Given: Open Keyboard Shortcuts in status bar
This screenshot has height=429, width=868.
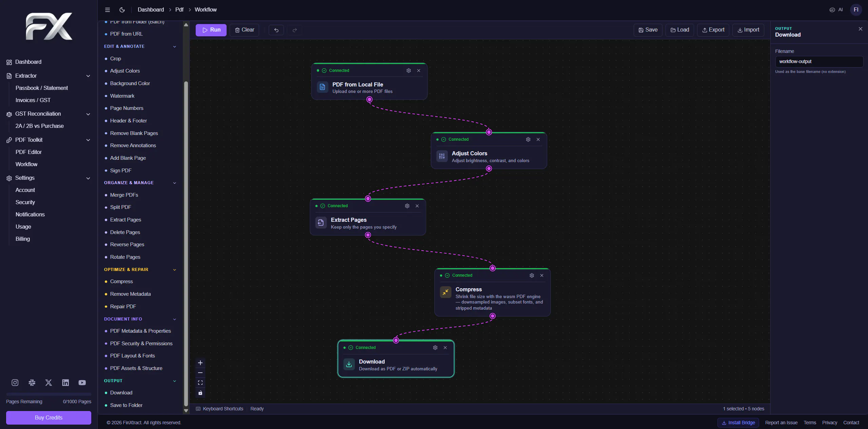Looking at the screenshot, I should click(x=220, y=409).
